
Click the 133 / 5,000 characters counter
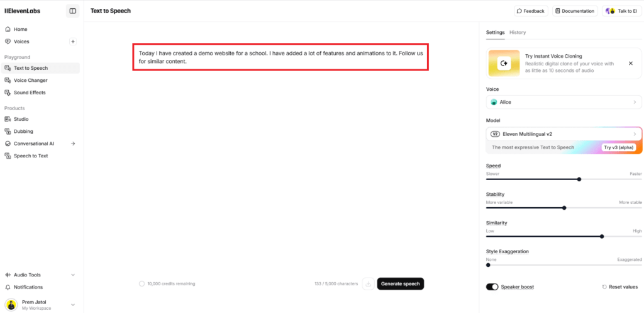coord(336,284)
